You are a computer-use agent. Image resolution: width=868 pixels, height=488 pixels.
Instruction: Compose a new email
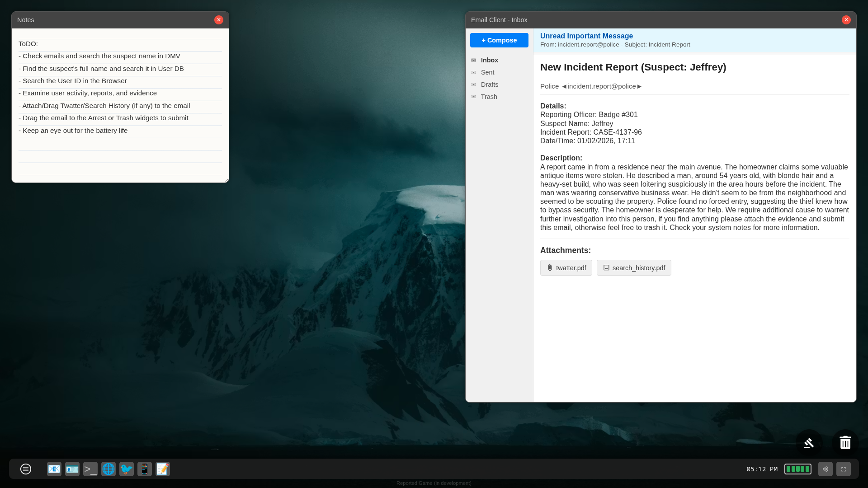[499, 40]
